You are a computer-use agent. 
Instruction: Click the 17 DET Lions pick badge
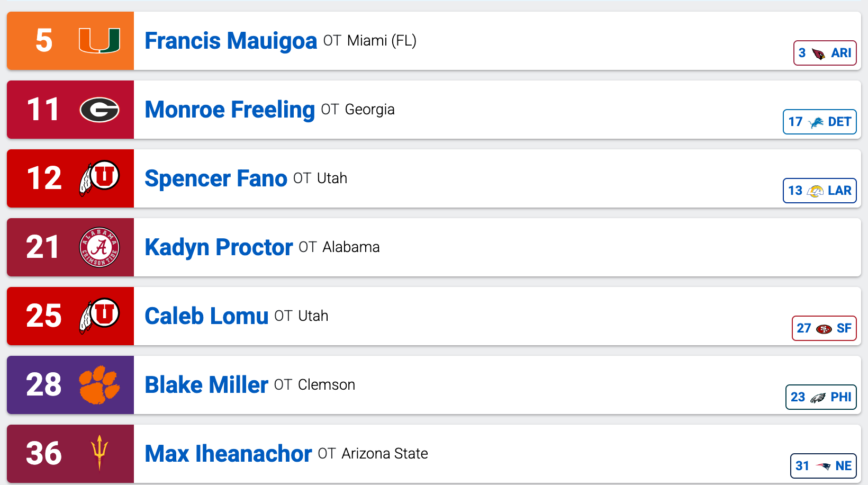pos(820,122)
